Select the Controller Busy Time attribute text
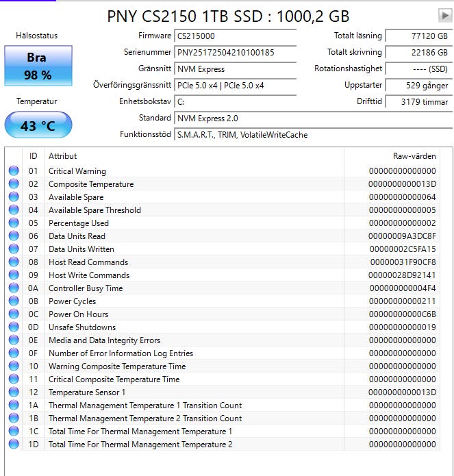The width and height of the screenshot is (454, 476). (x=86, y=288)
